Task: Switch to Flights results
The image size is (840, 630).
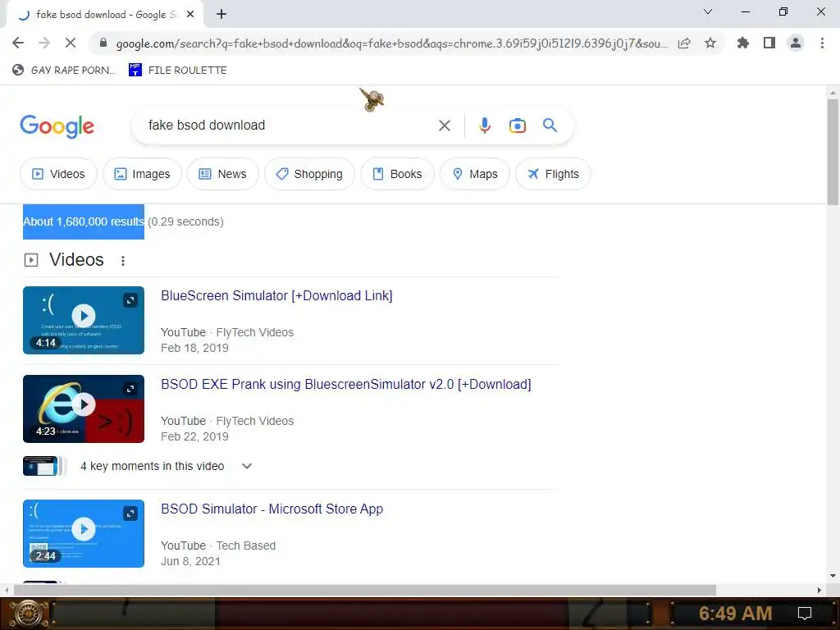Action: [553, 174]
